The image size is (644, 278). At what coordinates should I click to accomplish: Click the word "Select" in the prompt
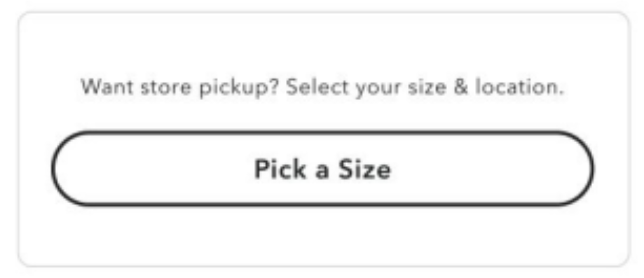coord(317,87)
